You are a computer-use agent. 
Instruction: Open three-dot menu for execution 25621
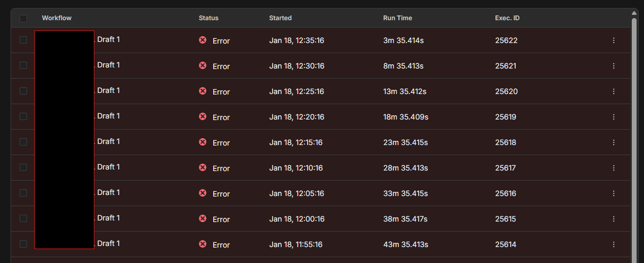point(614,66)
